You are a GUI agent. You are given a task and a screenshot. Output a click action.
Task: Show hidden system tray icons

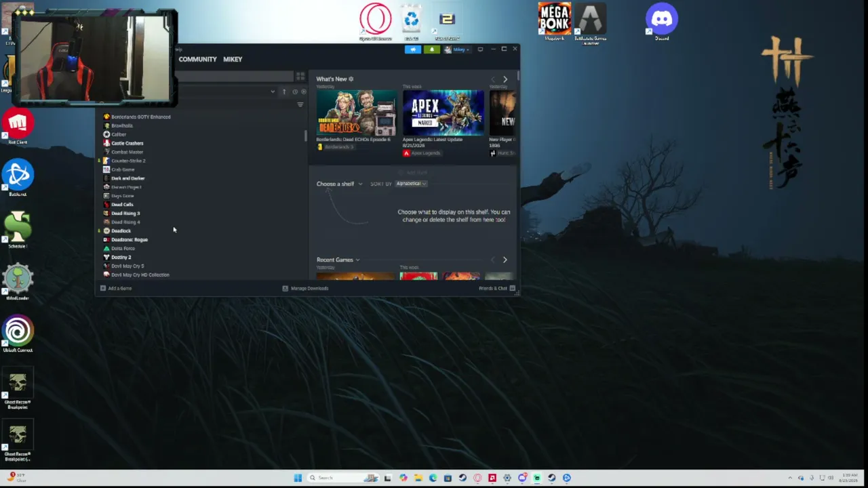(790, 478)
